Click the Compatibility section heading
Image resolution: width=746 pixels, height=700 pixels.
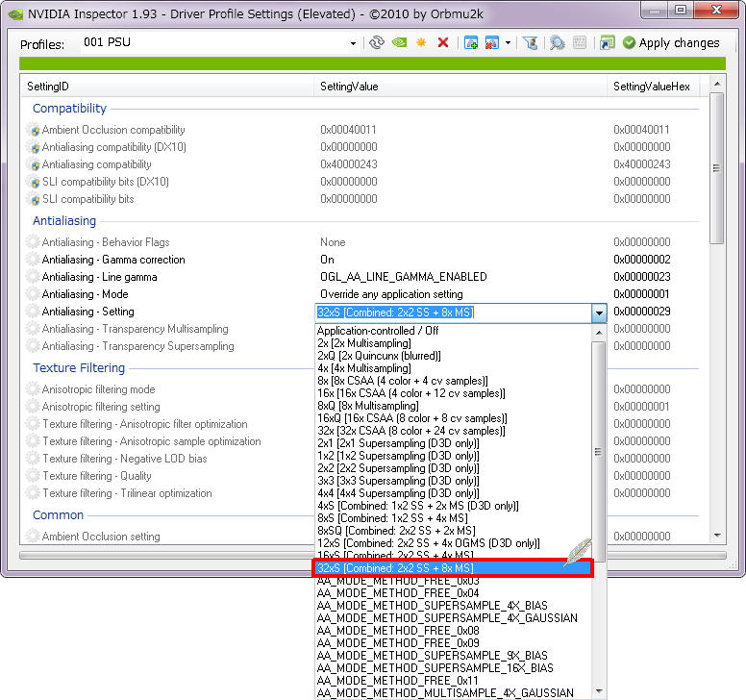69,108
